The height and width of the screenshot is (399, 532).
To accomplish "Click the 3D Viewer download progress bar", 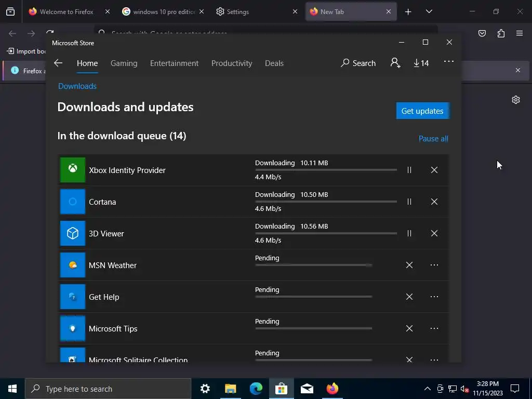I will point(326,233).
